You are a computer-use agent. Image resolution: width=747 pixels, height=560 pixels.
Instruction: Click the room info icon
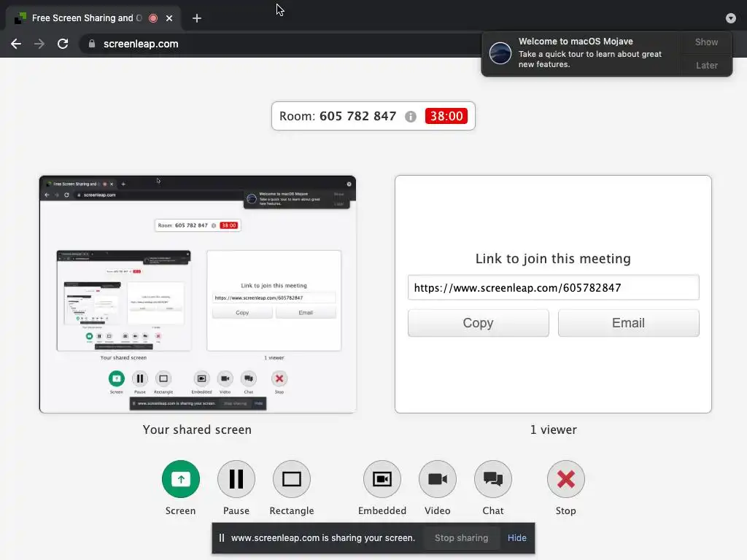(410, 117)
